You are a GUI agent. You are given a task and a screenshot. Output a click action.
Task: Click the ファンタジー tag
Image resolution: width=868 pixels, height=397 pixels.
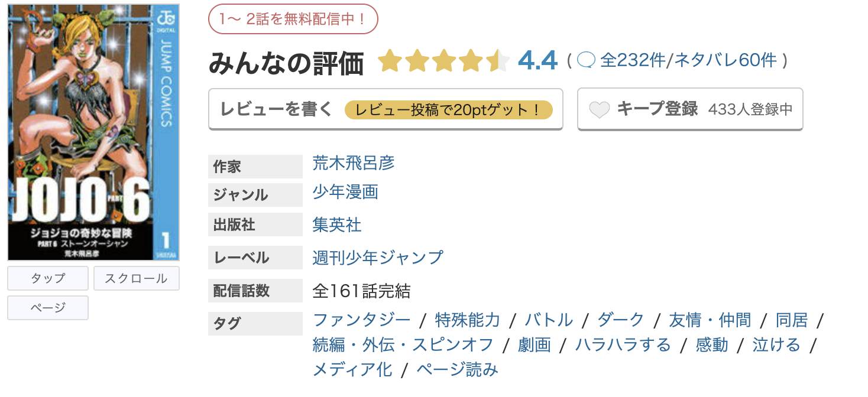tap(361, 320)
